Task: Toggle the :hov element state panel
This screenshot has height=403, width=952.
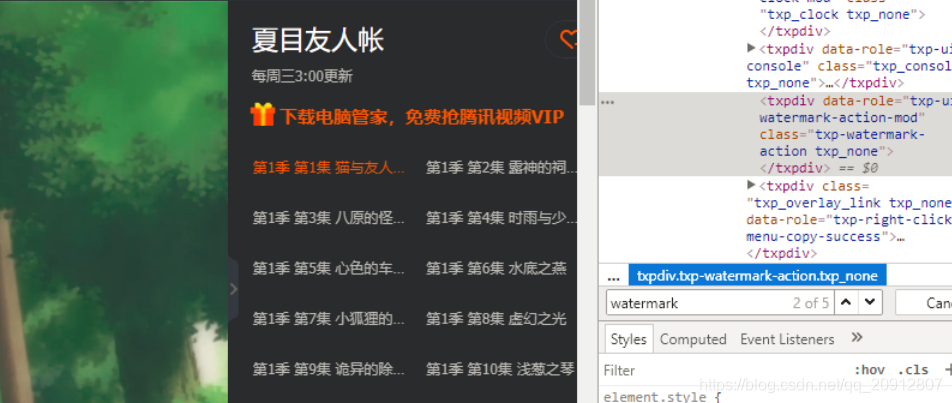Action: [x=869, y=370]
